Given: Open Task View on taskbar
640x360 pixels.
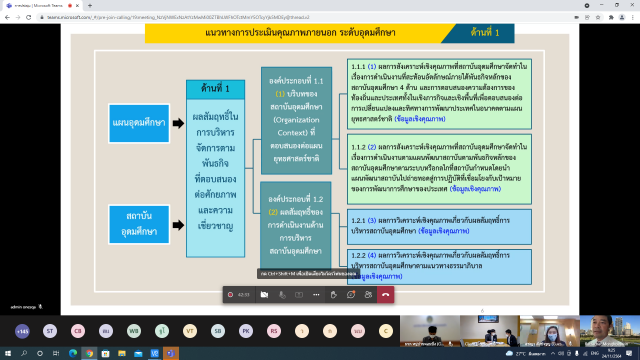Looking at the screenshot, I should 56,353.
